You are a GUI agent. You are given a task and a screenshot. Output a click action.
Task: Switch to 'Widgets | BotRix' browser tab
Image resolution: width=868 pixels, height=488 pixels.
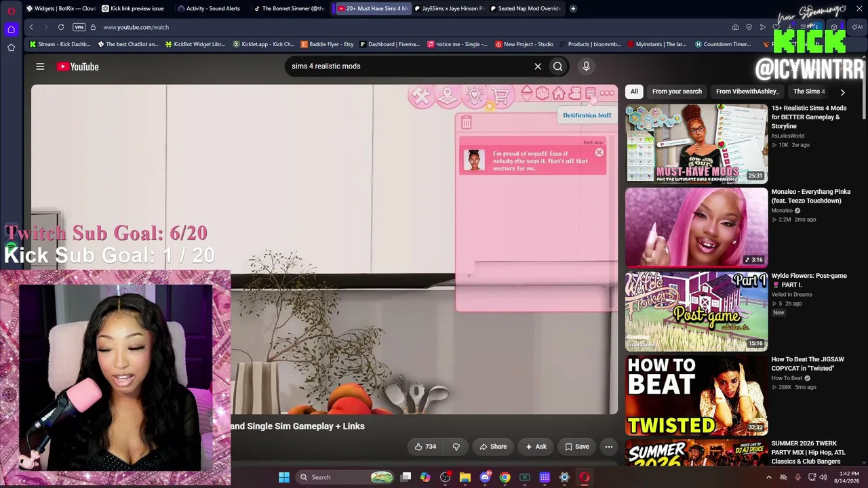click(x=61, y=9)
